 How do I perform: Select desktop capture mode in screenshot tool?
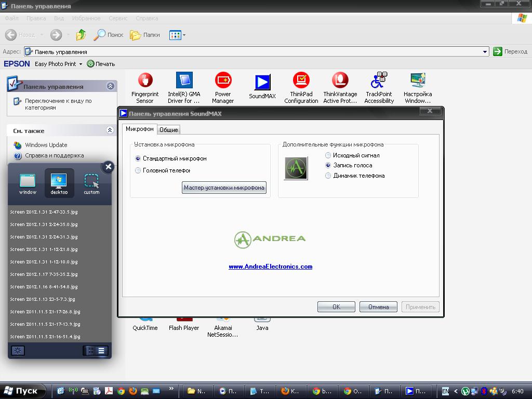[x=59, y=183]
